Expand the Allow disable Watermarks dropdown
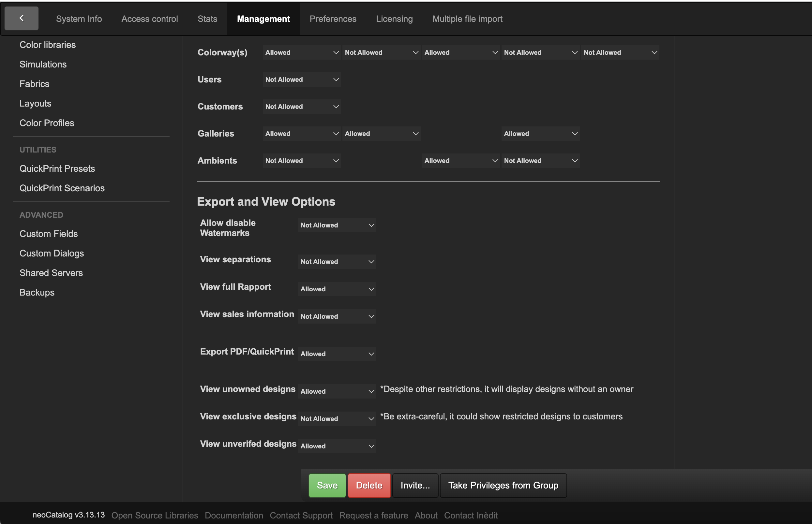 click(336, 225)
